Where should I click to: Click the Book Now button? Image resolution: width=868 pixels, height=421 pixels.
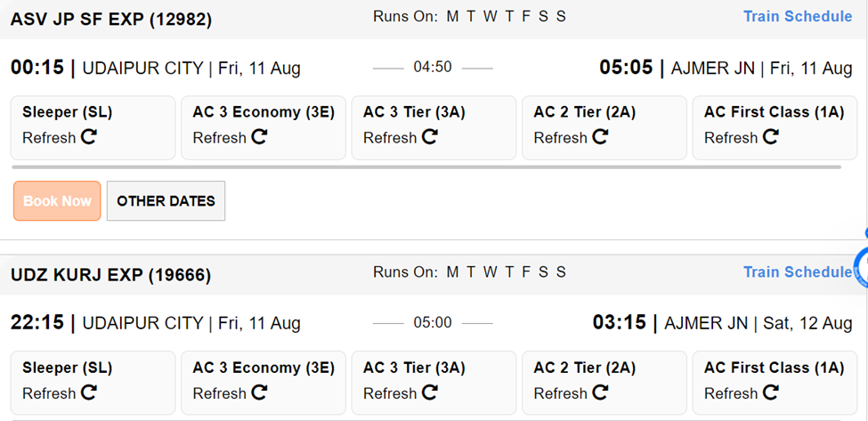57,201
